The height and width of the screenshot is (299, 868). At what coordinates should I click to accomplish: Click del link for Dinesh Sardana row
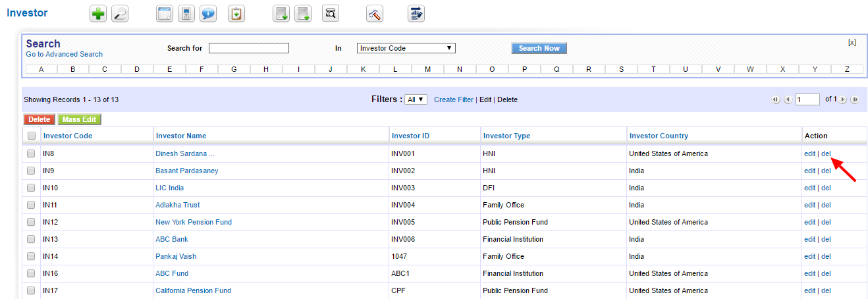click(x=826, y=153)
